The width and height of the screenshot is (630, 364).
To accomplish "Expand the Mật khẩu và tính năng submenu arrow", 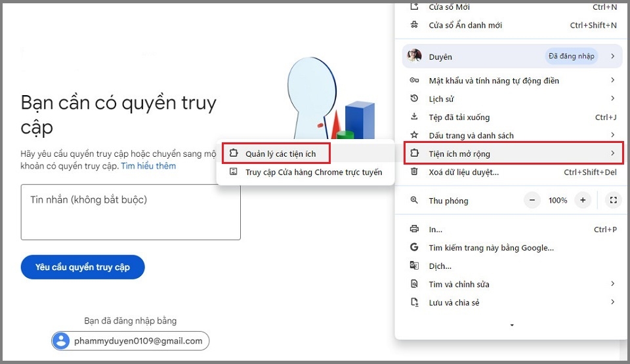I will 613,81.
